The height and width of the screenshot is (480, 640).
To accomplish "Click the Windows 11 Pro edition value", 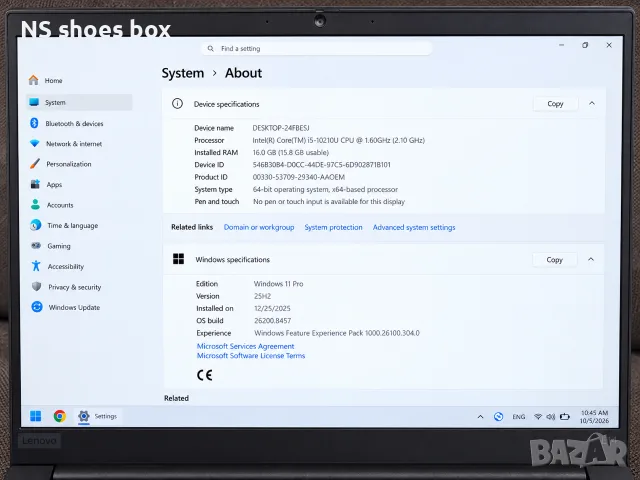I will [278, 284].
